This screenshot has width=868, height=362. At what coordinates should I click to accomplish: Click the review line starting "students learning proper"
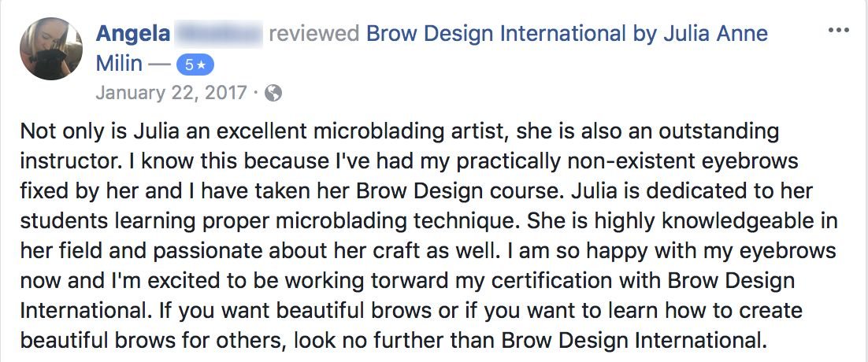point(429,221)
